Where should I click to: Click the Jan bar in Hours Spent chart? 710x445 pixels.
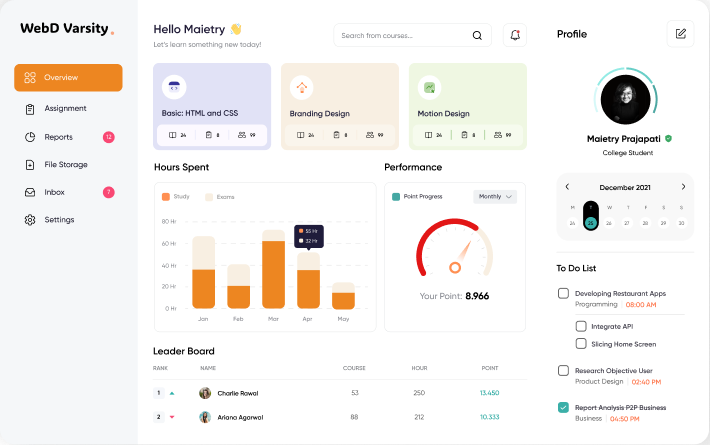tap(204, 273)
